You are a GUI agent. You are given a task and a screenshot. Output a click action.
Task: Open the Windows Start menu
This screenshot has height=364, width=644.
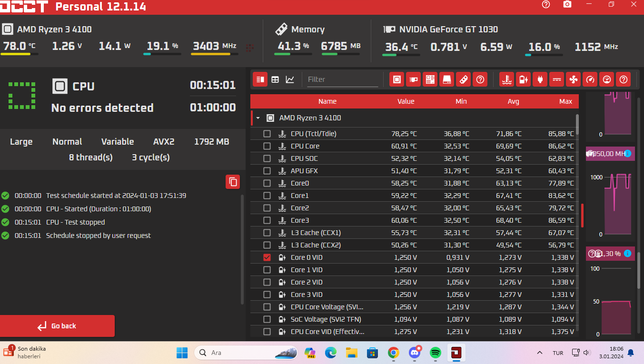(x=182, y=353)
